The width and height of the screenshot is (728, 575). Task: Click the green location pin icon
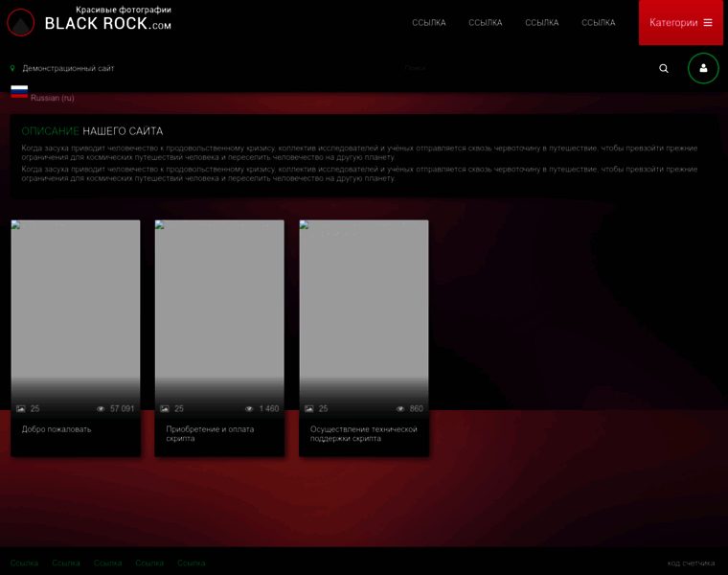point(12,69)
